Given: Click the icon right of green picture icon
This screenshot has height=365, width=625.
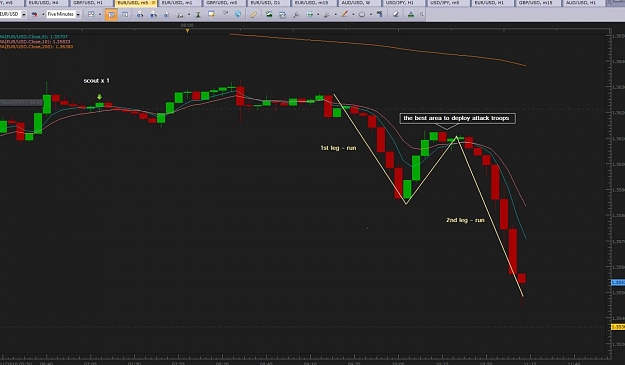Looking at the screenshot, I should tap(283, 14).
